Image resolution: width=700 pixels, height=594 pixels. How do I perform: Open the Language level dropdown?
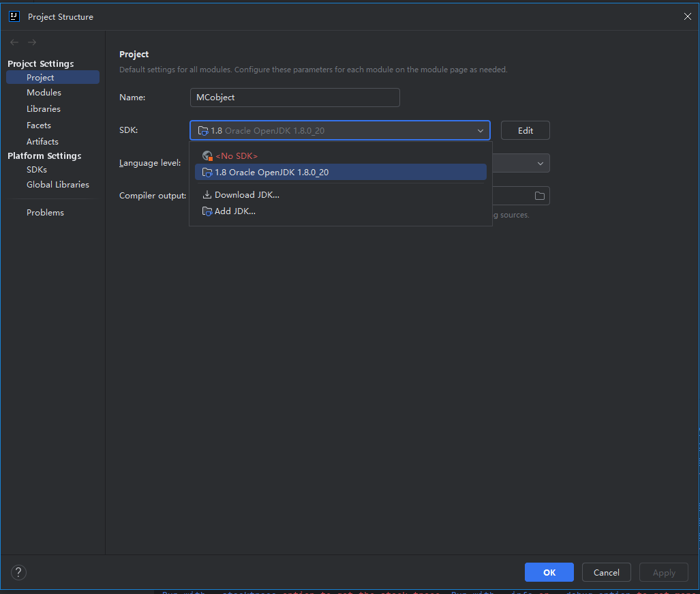coord(540,163)
